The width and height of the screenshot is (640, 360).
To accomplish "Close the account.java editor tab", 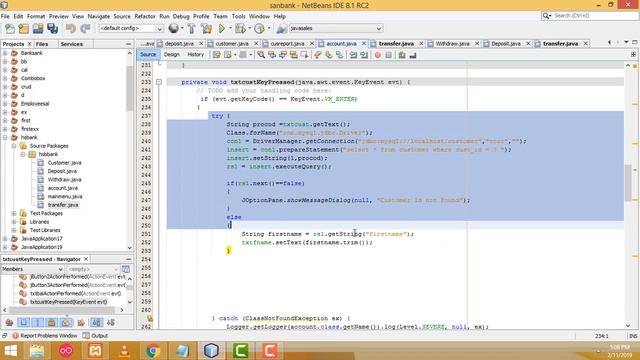I will [364, 43].
